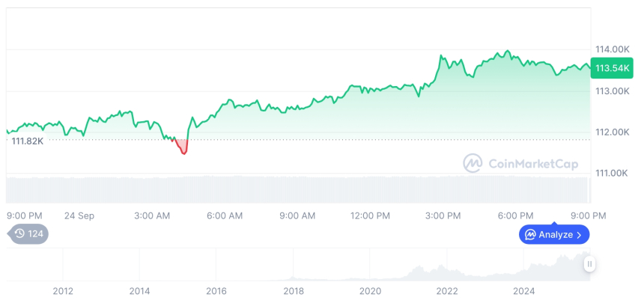Click the history clock icon beside 124
This screenshot has height=300, width=644.
[x=19, y=234]
